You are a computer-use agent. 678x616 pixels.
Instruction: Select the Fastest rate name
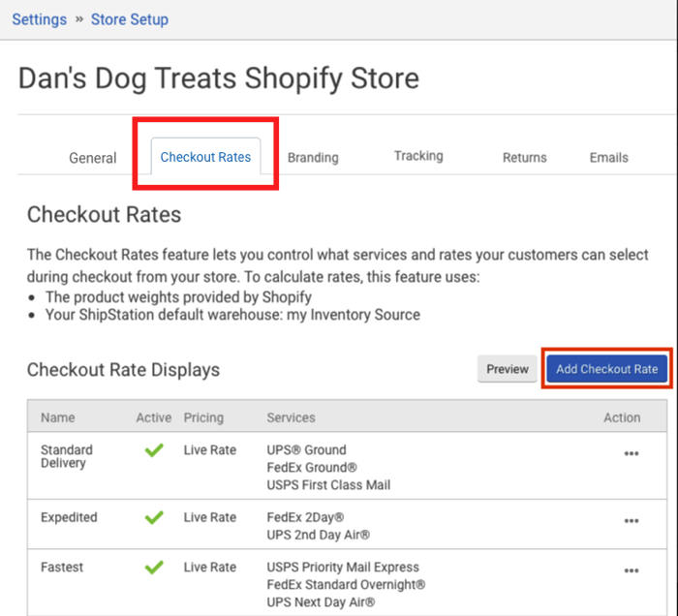tap(62, 568)
